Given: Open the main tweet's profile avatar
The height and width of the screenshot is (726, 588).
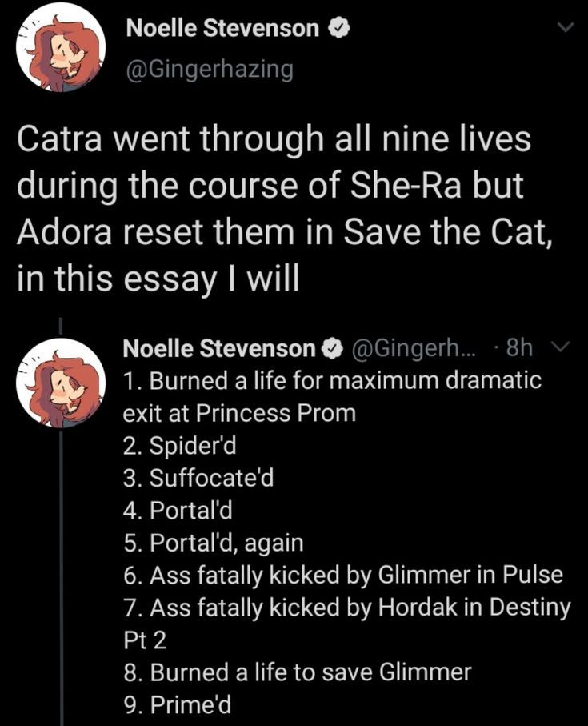Looking at the screenshot, I should coord(61,50).
